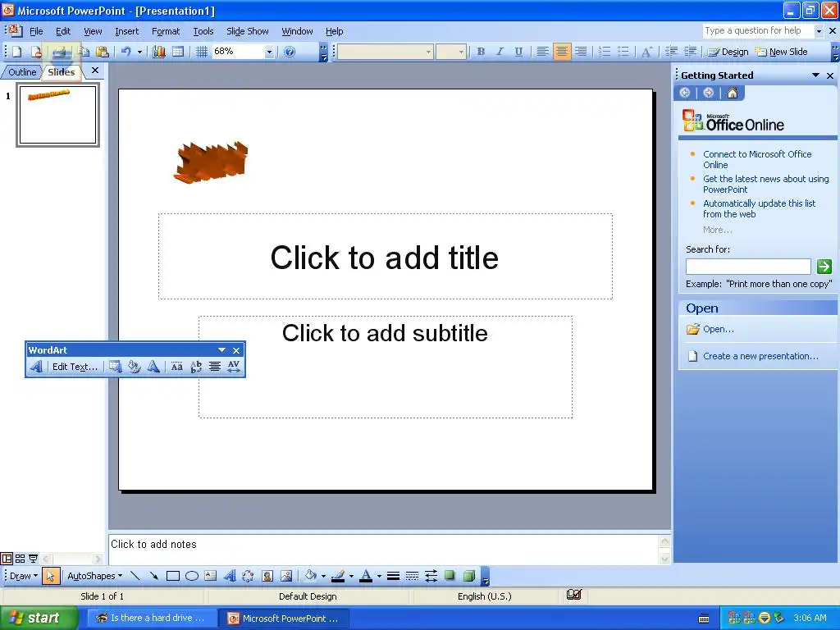Open Getting Started task pane dropdown arrow
This screenshot has width=840, height=630.
click(815, 75)
